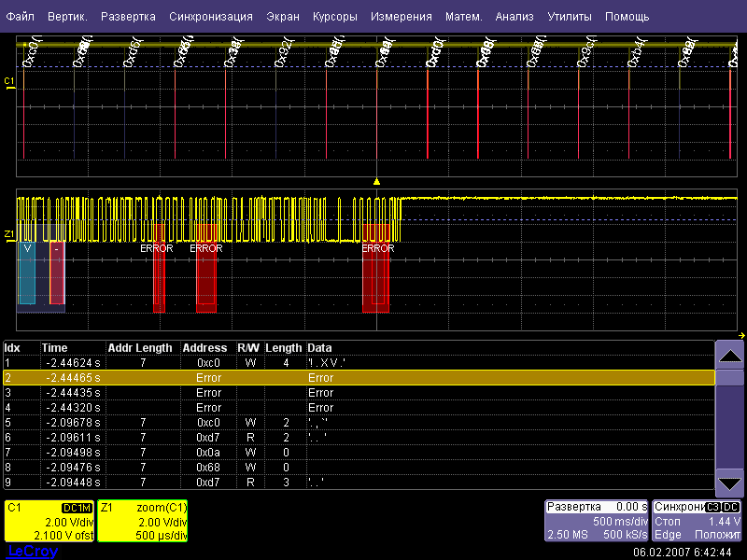Select the blue V decoded segment on zoom trace
The height and width of the screenshot is (560, 747).
pyautogui.click(x=27, y=273)
